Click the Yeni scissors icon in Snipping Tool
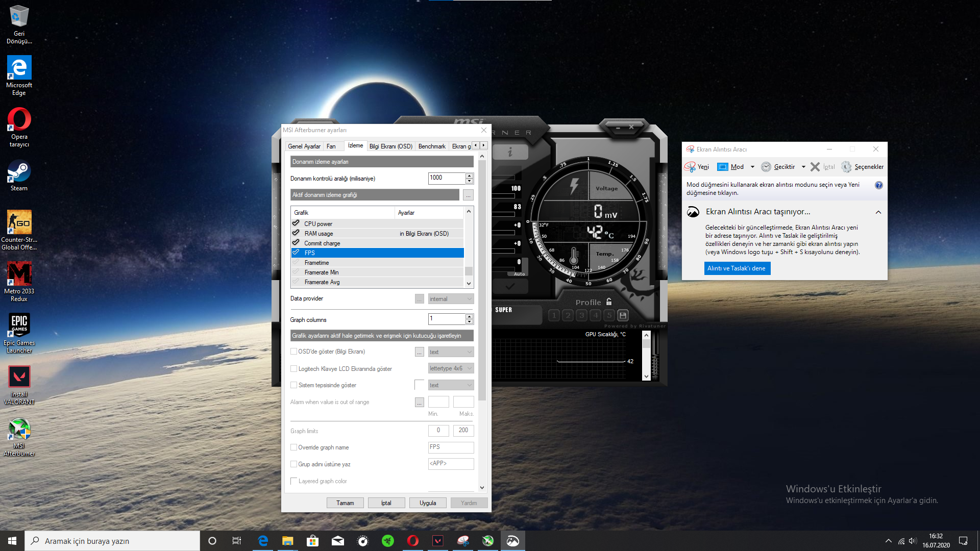The height and width of the screenshot is (551, 980). coord(690,167)
